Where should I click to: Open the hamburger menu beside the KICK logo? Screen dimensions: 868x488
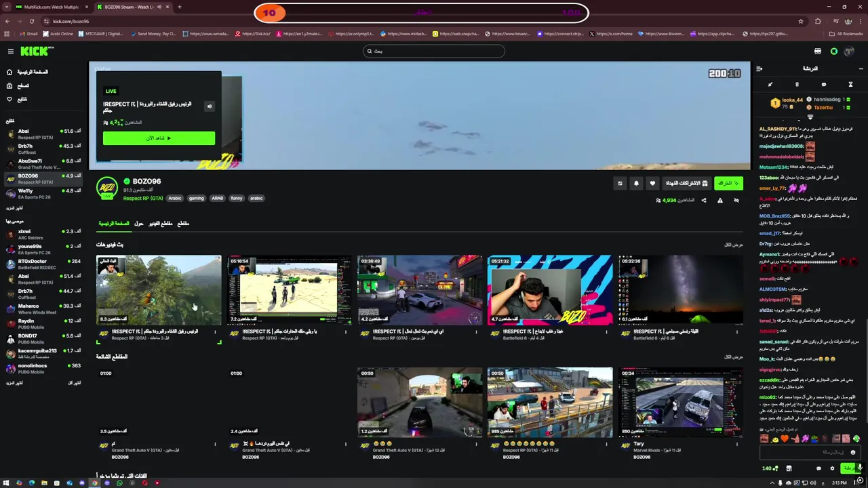pyautogui.click(x=11, y=52)
